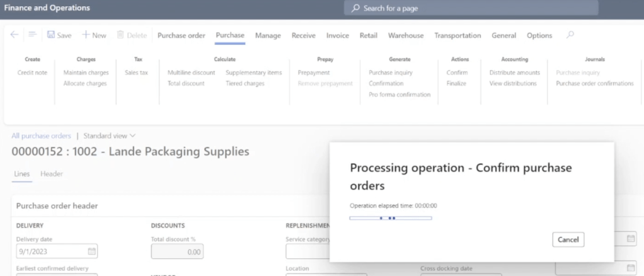The height and width of the screenshot is (276, 644).
Task: Click the Delete trash icon
Action: click(x=122, y=36)
